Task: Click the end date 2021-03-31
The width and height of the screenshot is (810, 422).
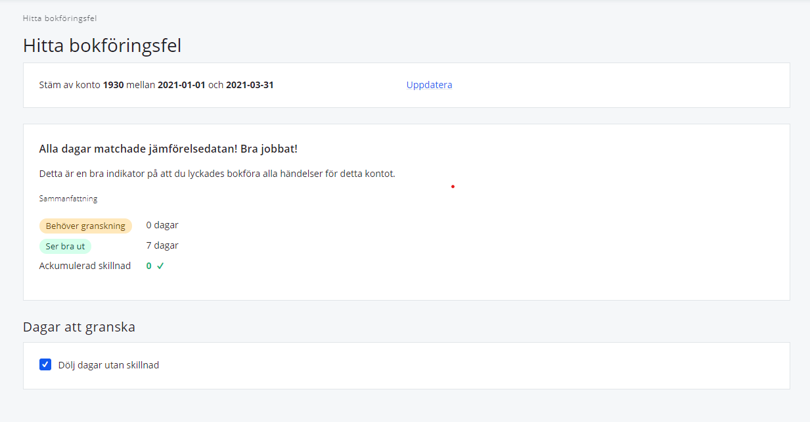Action: tap(250, 85)
